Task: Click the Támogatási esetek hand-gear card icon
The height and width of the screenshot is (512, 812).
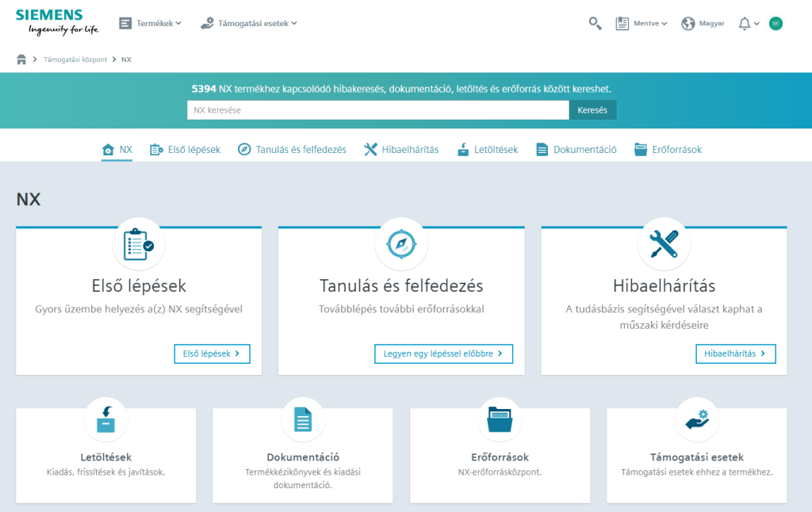Action: [x=697, y=420]
